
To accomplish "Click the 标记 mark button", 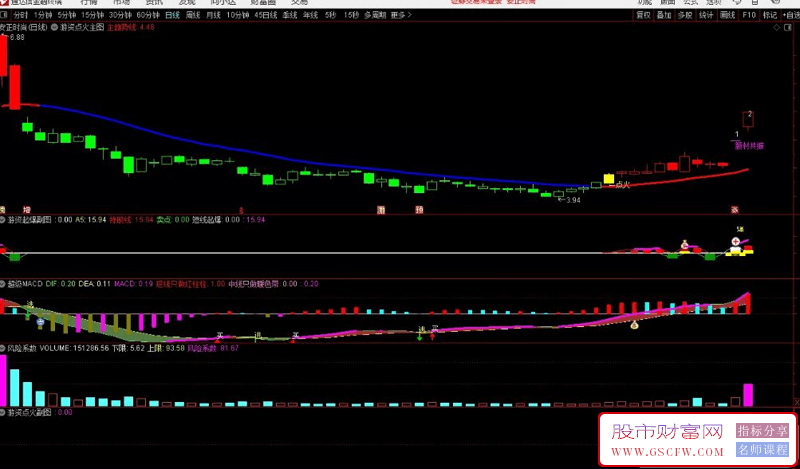I will [x=770, y=15].
